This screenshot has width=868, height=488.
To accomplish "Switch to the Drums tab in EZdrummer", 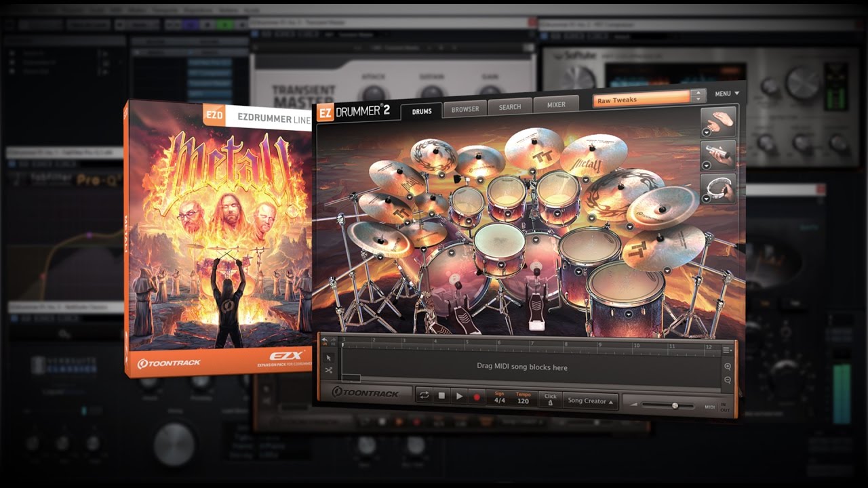I will pyautogui.click(x=421, y=110).
